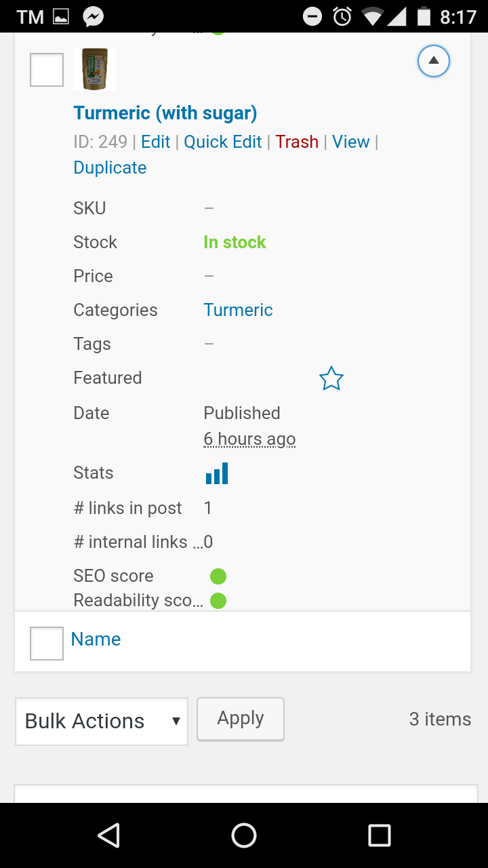Image resolution: width=488 pixels, height=868 pixels.
Task: Tap the Android back button
Action: tap(108, 835)
